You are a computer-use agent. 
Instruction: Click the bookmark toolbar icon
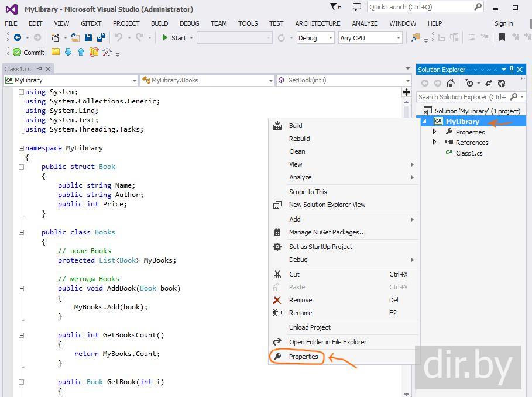(x=502, y=37)
